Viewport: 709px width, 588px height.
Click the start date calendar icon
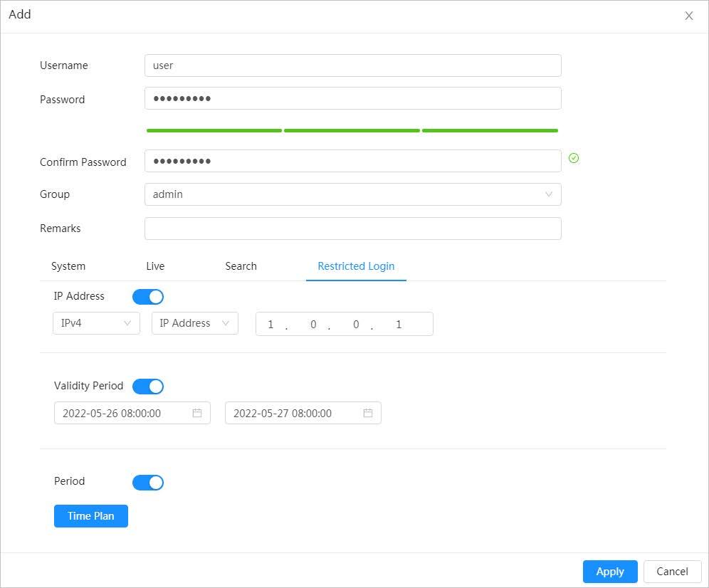coord(197,413)
